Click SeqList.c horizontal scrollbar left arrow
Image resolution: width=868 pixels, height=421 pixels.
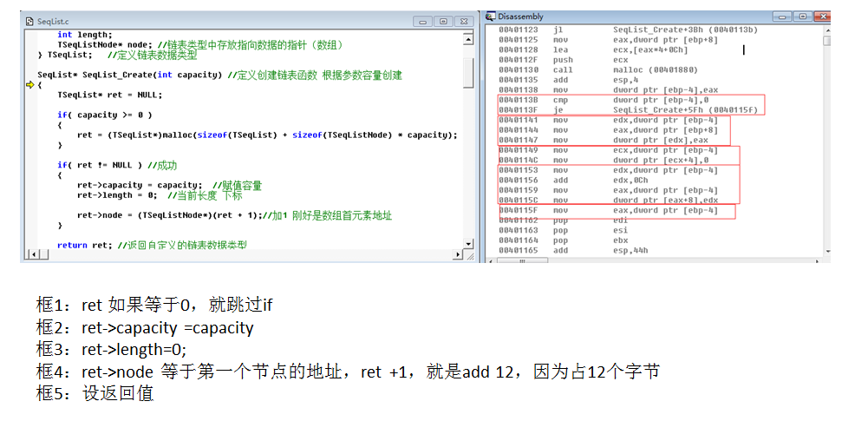click(x=33, y=254)
